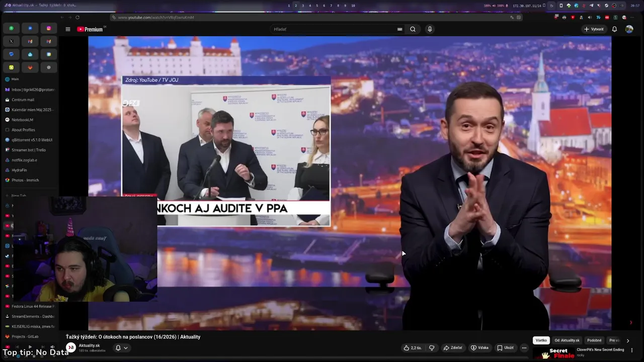
Task: Start voice search with the microphone icon
Action: pyautogui.click(x=430, y=29)
